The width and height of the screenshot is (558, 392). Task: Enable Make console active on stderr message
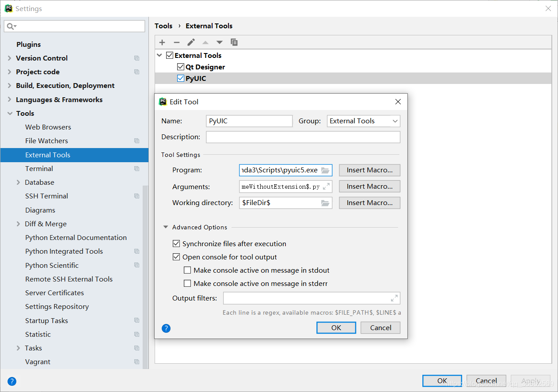(x=187, y=283)
